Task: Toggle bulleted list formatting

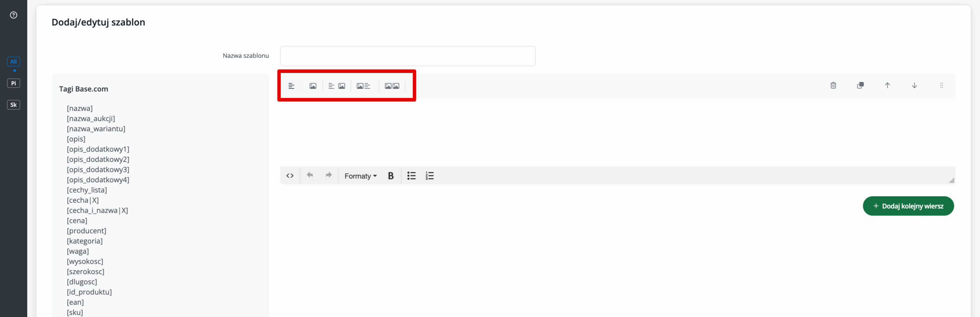Action: coord(411,176)
